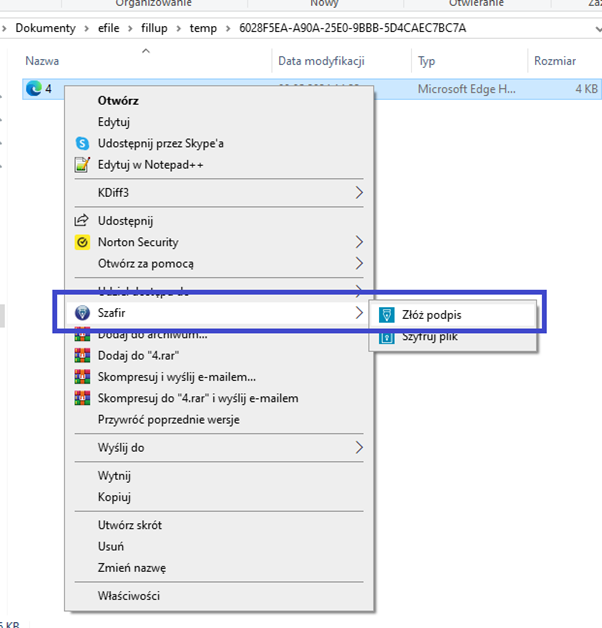The width and height of the screenshot is (602, 628).
Task: Click the Edge icon of file 4
Action: 34,89
